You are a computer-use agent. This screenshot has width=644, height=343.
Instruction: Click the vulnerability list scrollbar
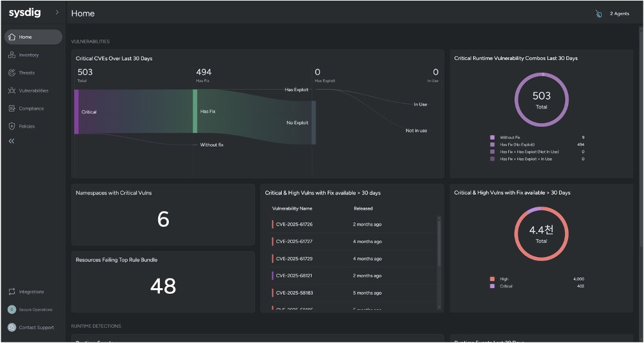[439, 242]
